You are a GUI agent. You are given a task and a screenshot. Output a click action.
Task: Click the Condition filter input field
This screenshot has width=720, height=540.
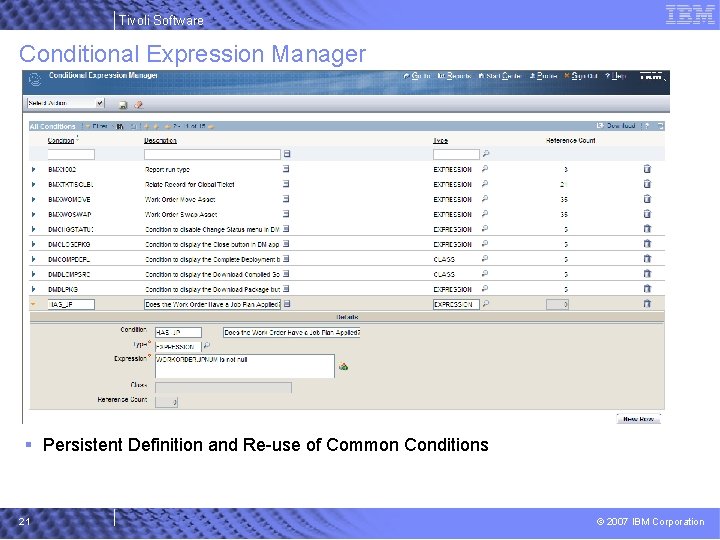[71, 154]
